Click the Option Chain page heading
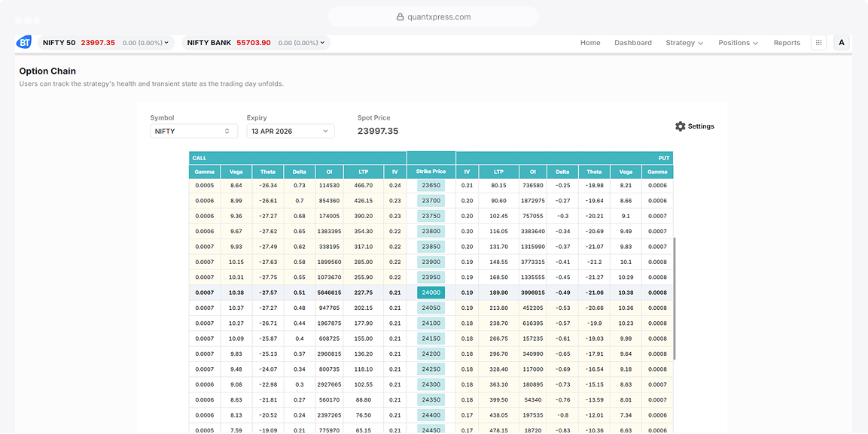 (47, 71)
